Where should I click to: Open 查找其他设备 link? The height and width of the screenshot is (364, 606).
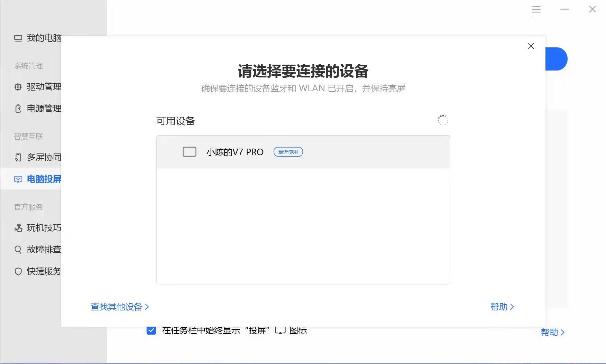pyautogui.click(x=120, y=307)
